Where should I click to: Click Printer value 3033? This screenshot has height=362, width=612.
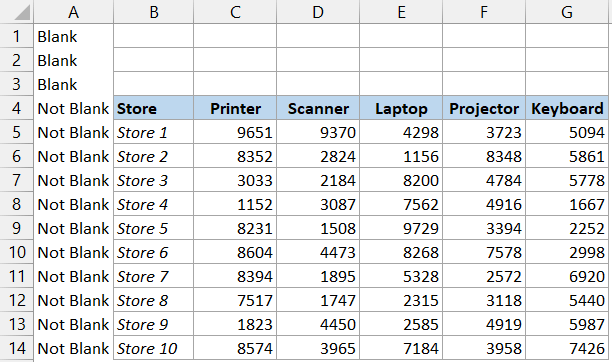click(x=235, y=180)
